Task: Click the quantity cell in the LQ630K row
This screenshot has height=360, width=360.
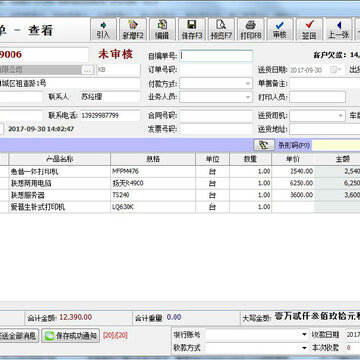Action: pos(251,207)
